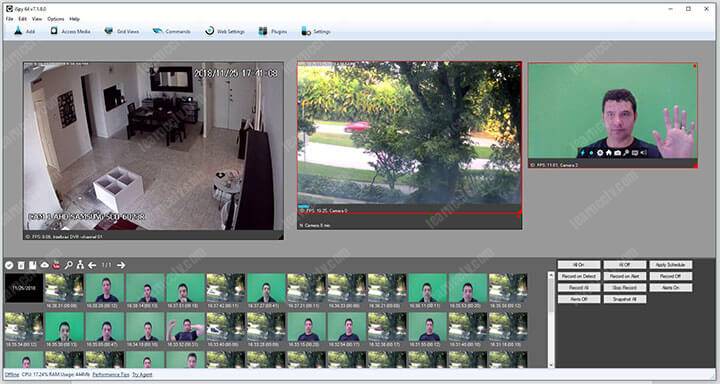Click the delete trash icon in media bar
720x384 pixels.
point(21,265)
